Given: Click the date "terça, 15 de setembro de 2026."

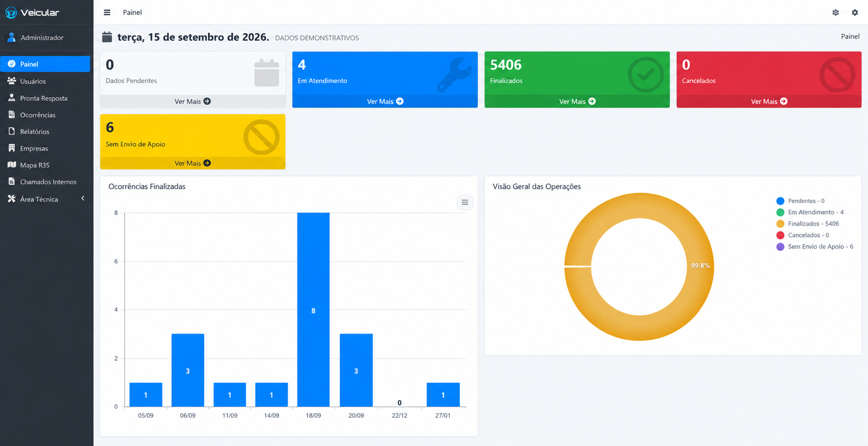Looking at the screenshot, I should pos(193,37).
